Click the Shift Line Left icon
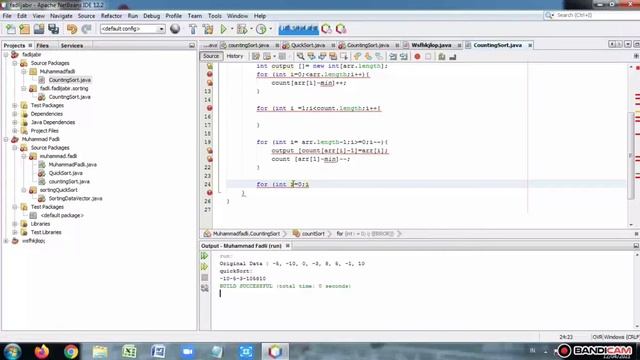Image resolution: width=640 pixels, height=360 pixels. [393, 57]
